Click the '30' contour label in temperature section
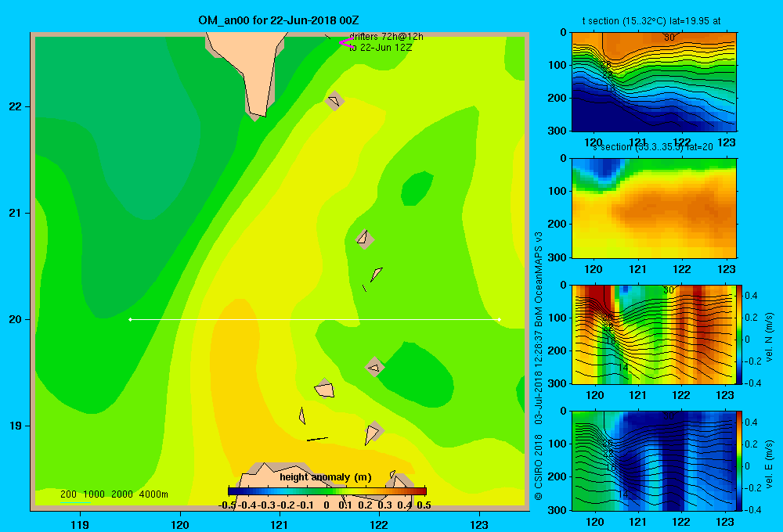The width and height of the screenshot is (783, 532). click(x=669, y=38)
